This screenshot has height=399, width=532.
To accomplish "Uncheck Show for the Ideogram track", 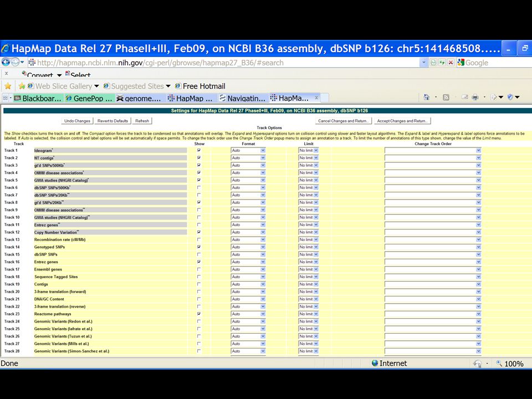I will coord(199,150).
